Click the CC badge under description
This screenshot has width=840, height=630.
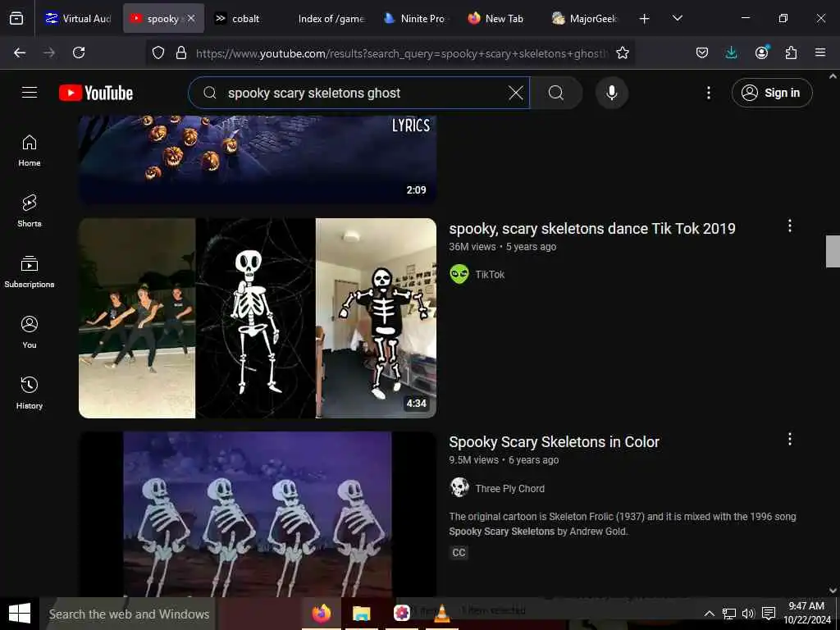click(459, 552)
